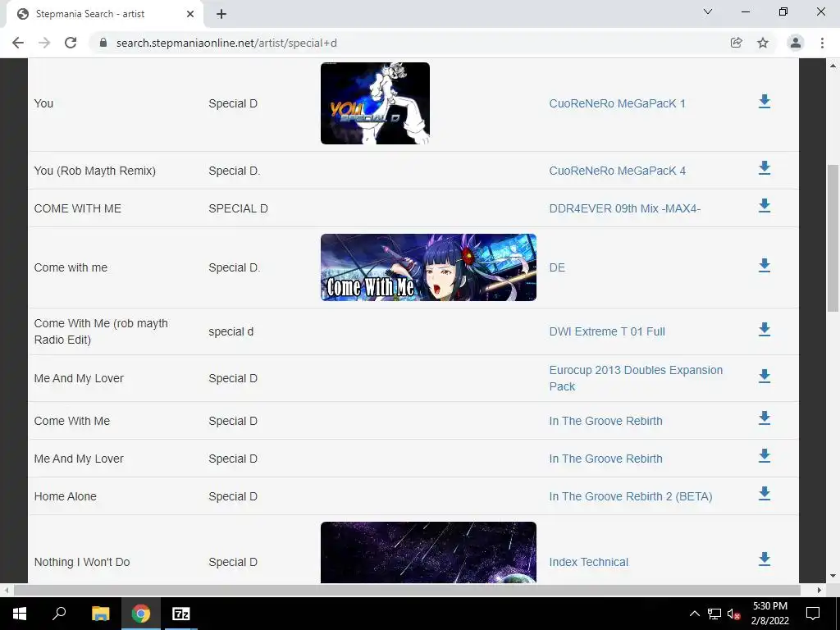Open 7-Zip from the taskbar
The image size is (840, 630).
pos(181,614)
